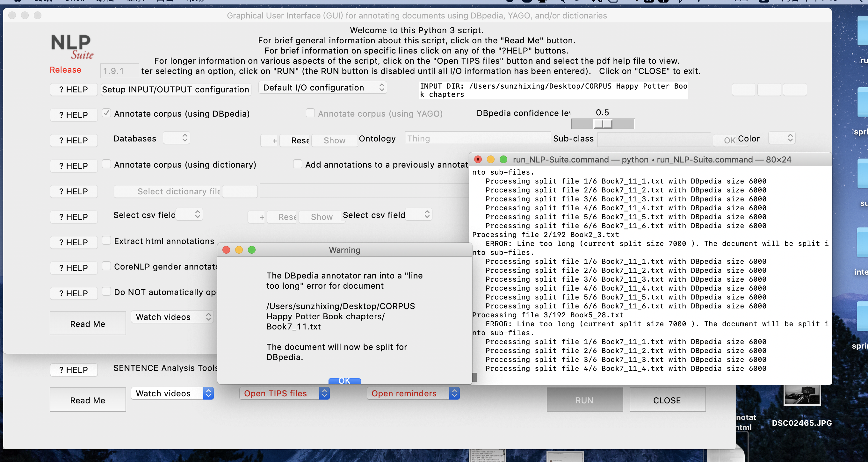Click HELP beside SENTENCE Analysis Tools
This screenshot has height=462, width=868.
[74, 370]
